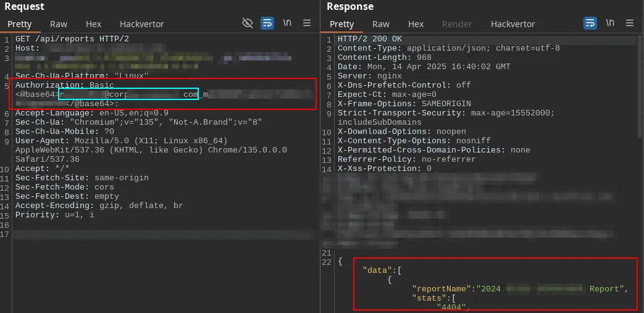
Task: Toggle word wrap icon in Response panel
Action: (x=590, y=23)
